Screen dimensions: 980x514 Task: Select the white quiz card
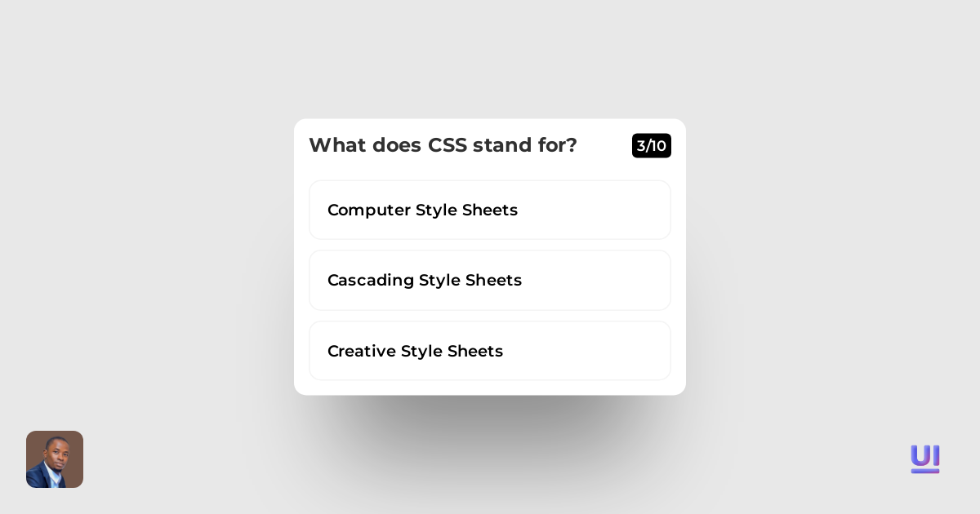tap(490, 257)
